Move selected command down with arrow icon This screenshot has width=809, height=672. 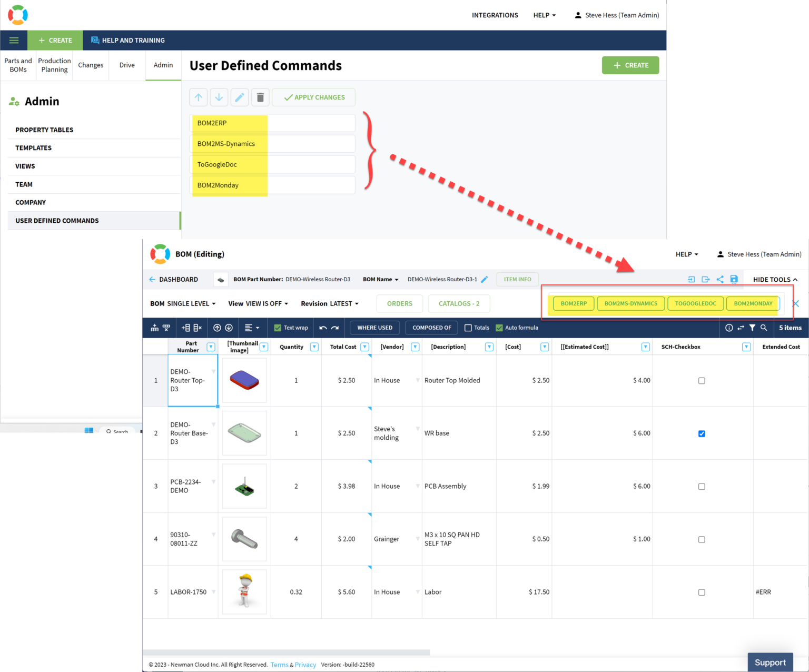(x=219, y=97)
